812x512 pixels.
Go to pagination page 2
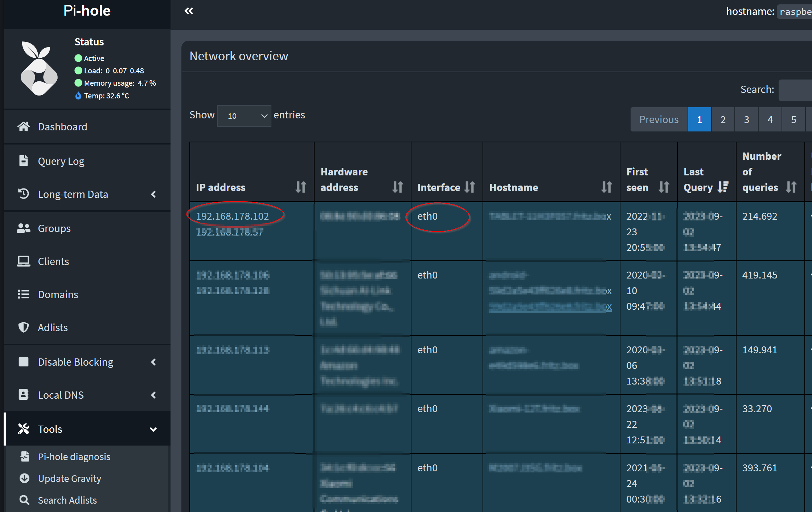pos(723,119)
